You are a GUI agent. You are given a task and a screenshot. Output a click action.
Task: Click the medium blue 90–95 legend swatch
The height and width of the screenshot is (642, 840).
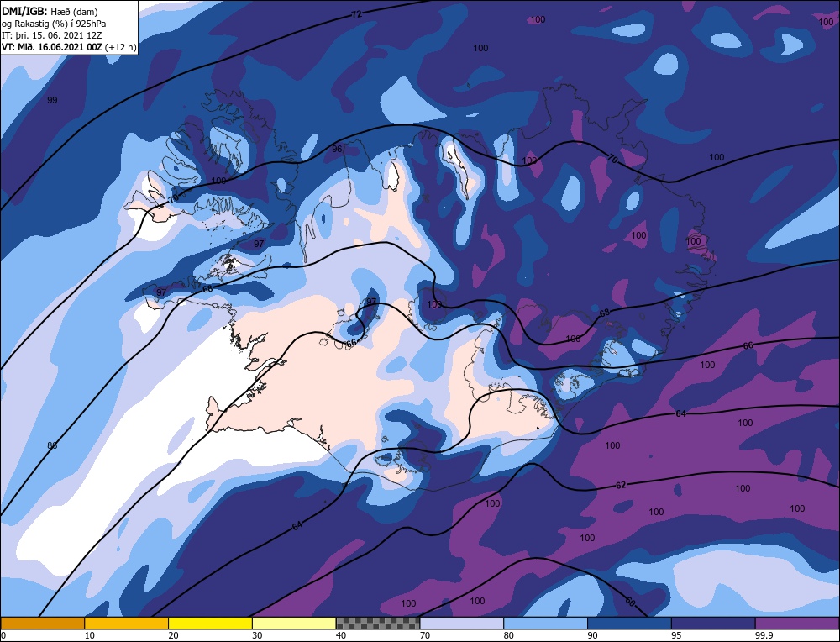coord(629,623)
